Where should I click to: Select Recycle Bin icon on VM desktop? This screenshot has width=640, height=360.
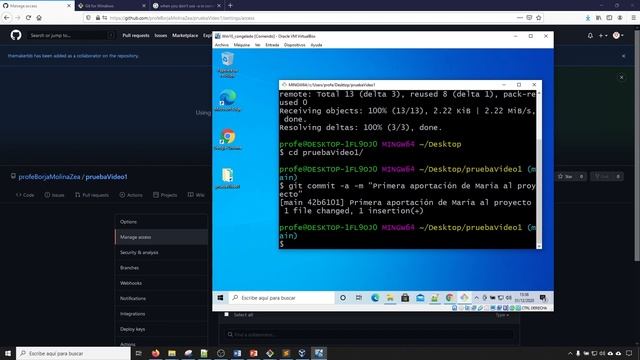[227, 64]
